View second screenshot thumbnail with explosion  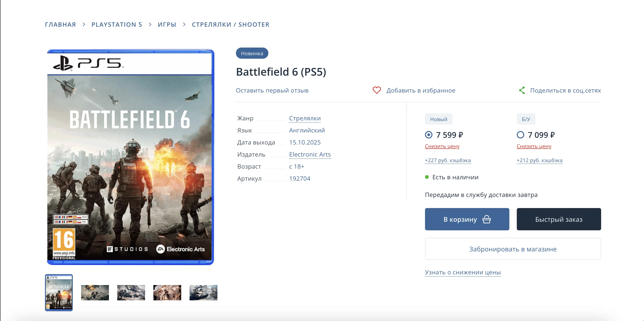tap(95, 292)
